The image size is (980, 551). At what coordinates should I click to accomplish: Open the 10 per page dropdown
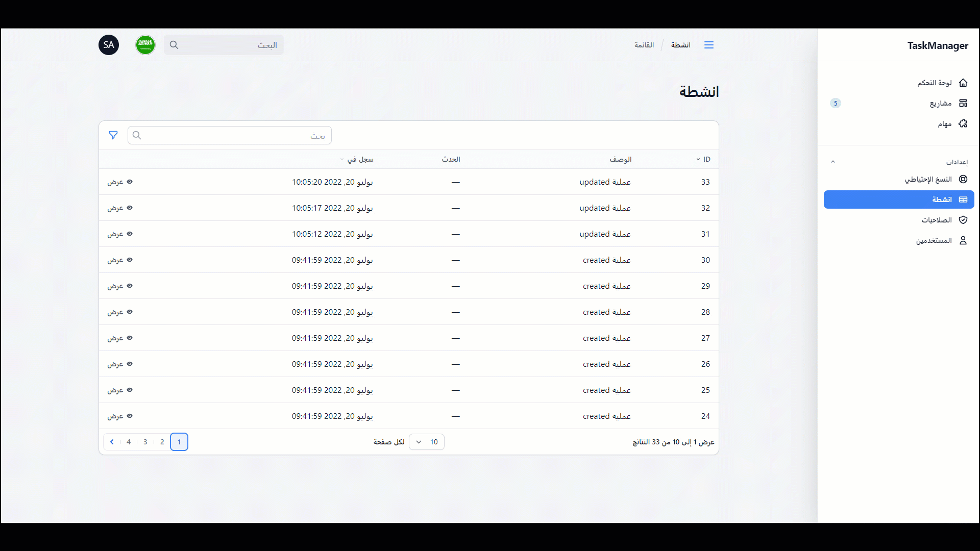(x=427, y=442)
